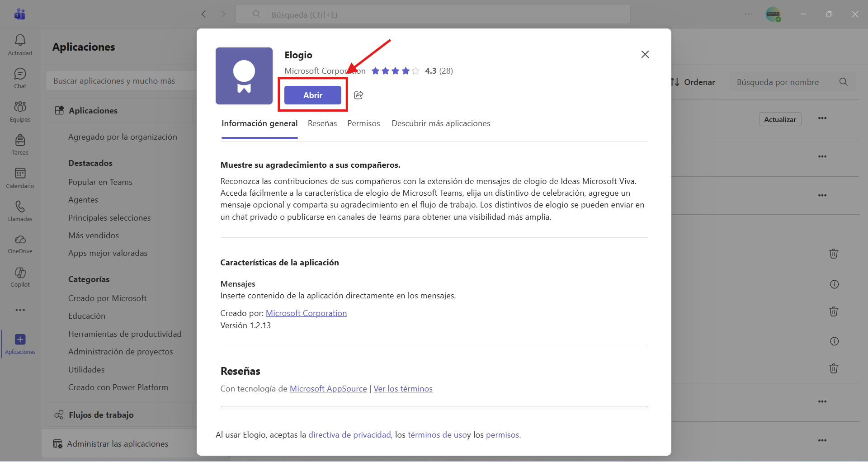This screenshot has height=462, width=868.
Task: Click the Teams logo icon
Action: click(20, 14)
